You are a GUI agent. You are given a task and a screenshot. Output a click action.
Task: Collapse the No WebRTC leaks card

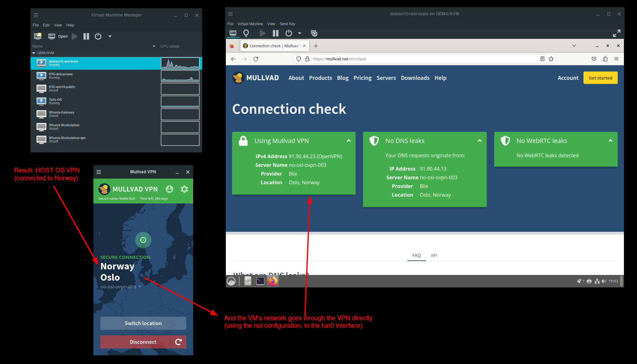(611, 141)
